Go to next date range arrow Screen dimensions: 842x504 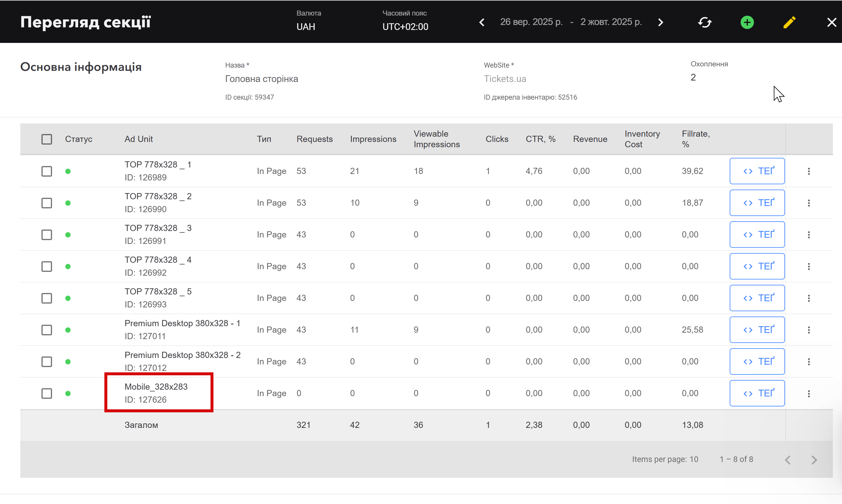(x=660, y=22)
